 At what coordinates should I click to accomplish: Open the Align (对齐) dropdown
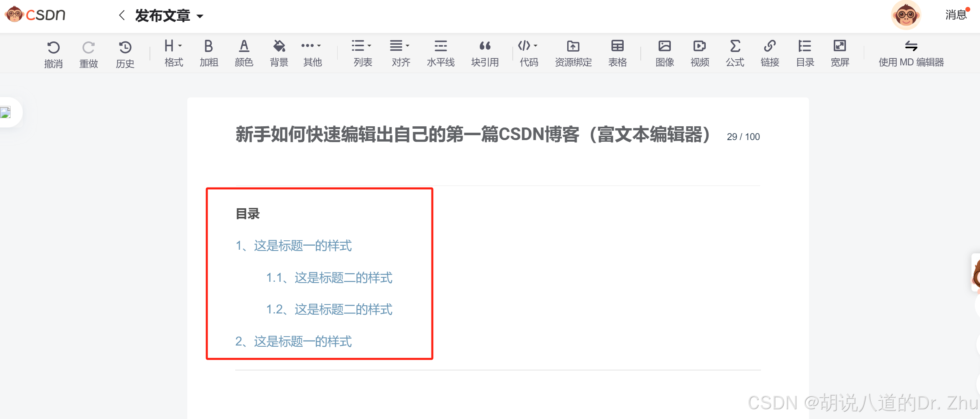401,53
